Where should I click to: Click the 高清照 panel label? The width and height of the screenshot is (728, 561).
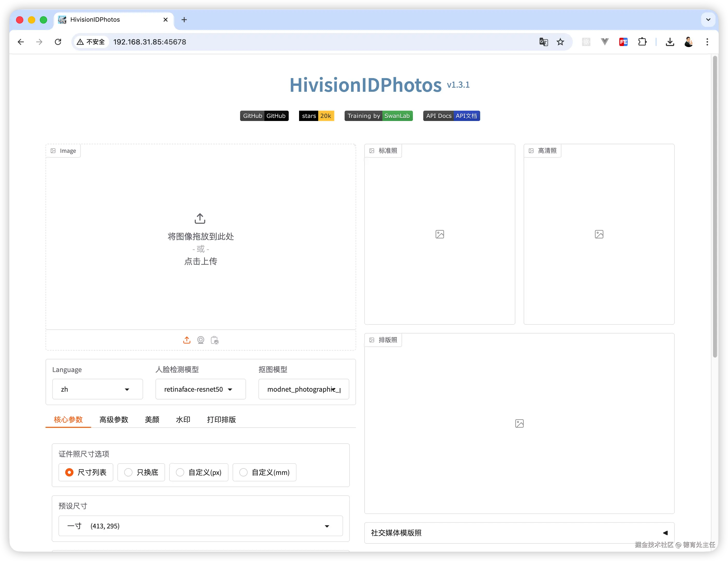(543, 150)
